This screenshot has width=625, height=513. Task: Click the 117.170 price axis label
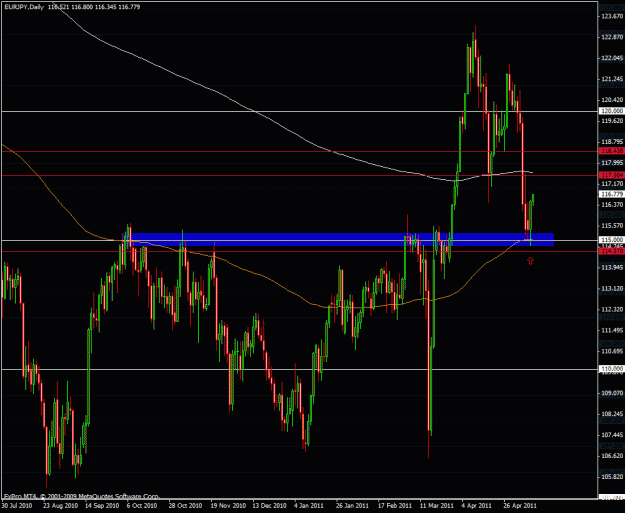point(612,184)
